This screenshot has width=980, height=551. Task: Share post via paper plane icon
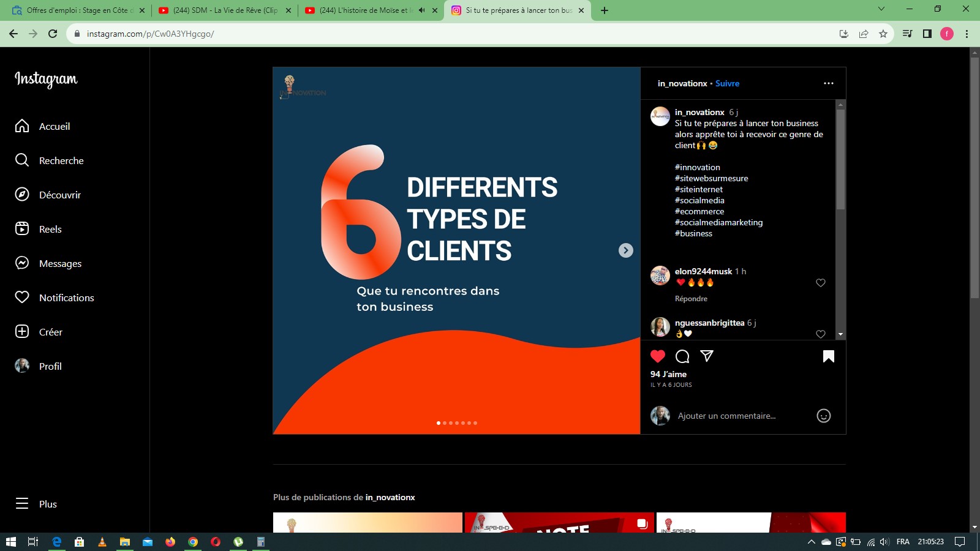click(707, 356)
